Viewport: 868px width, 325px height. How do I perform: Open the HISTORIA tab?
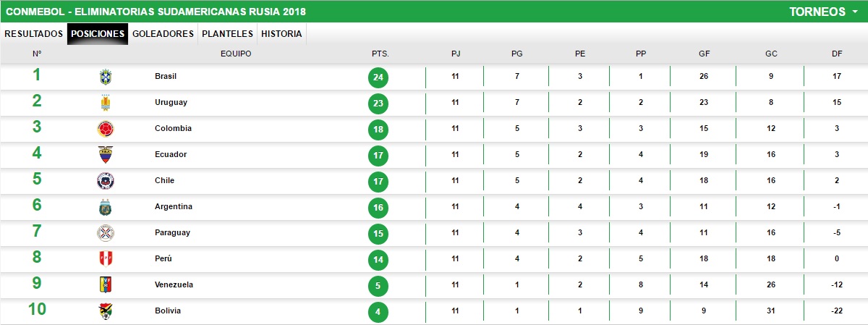pos(281,34)
